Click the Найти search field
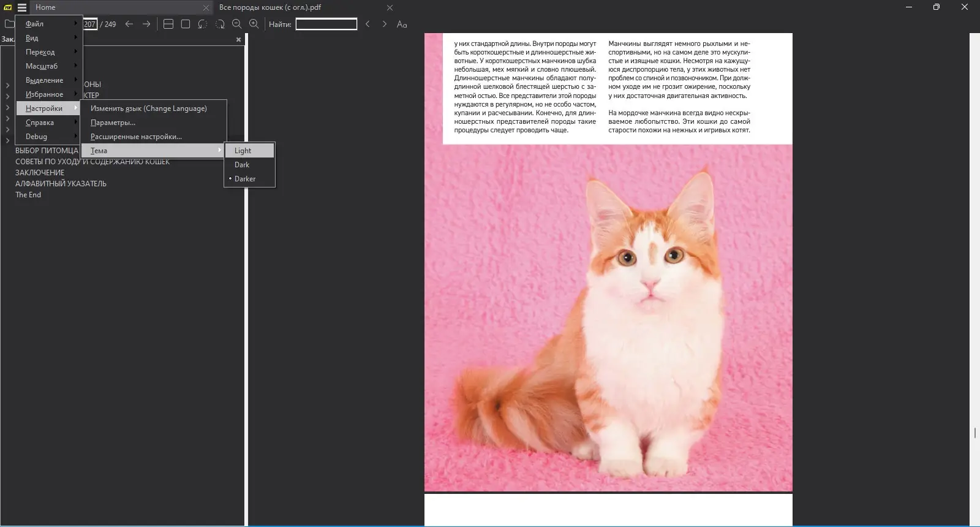 tap(326, 24)
